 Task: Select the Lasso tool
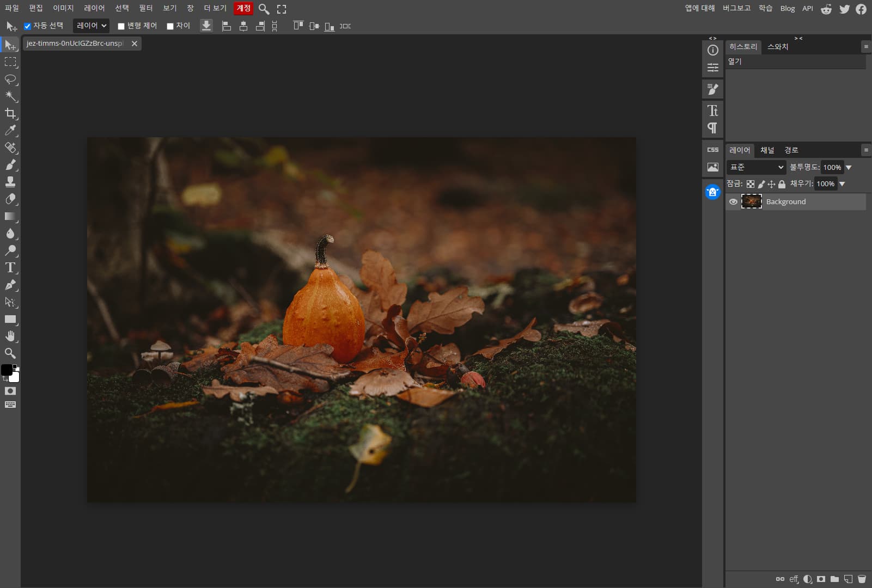(x=10, y=79)
